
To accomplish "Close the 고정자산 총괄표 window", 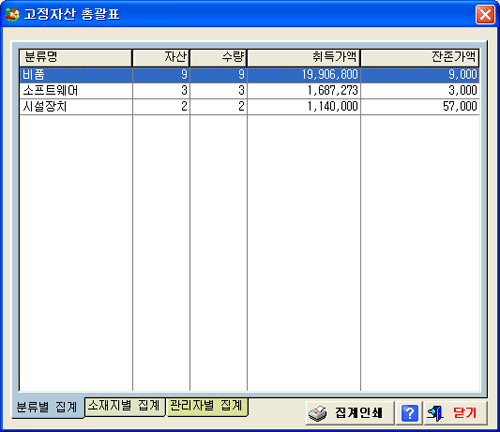I will pyautogui.click(x=485, y=15).
